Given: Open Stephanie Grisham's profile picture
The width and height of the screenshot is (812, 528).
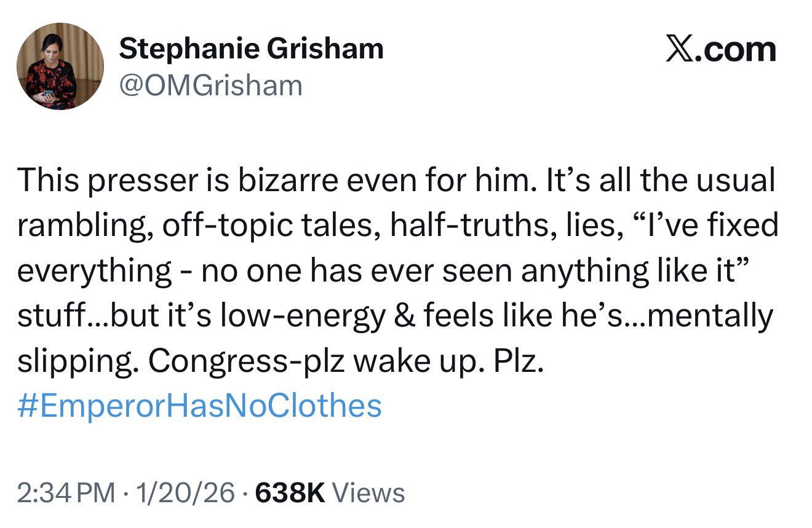Looking at the screenshot, I should pos(60,66).
